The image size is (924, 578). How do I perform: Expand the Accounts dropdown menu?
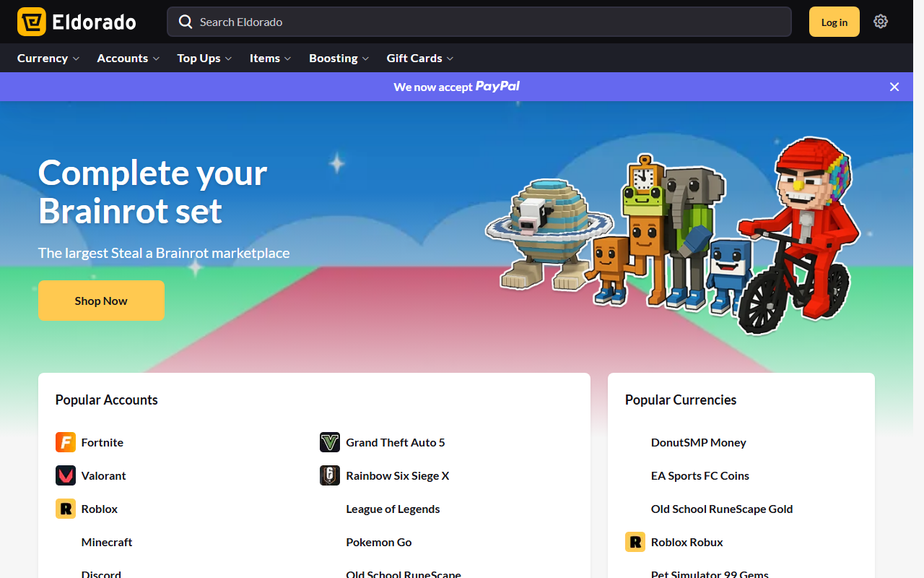[128, 59]
